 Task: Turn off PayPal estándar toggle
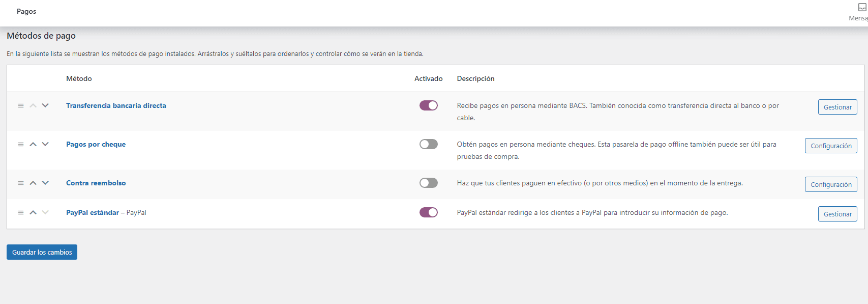pos(428,212)
